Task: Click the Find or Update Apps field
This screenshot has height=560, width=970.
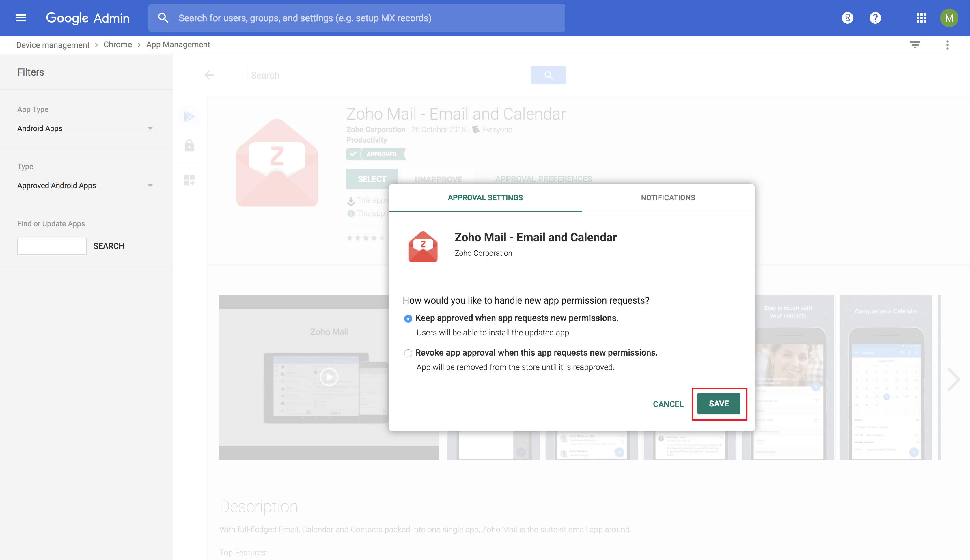Action: point(52,246)
